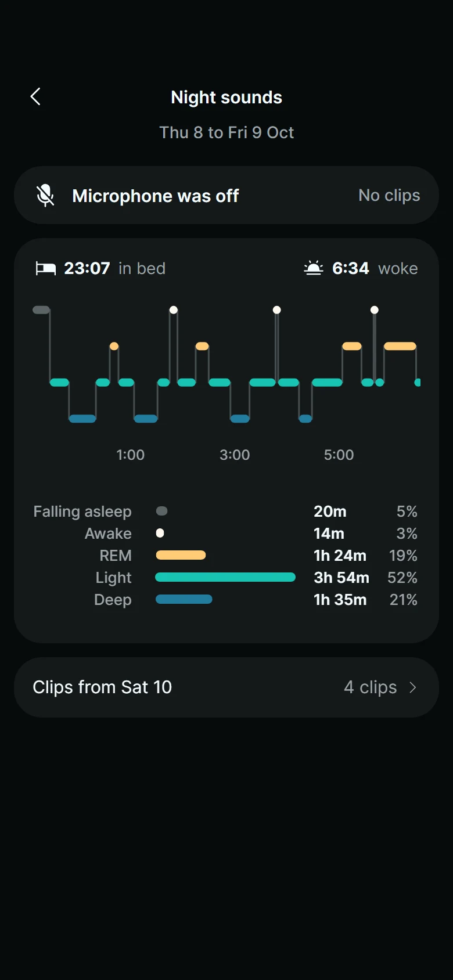Select the yellow REM bar in legend

pyautogui.click(x=181, y=555)
